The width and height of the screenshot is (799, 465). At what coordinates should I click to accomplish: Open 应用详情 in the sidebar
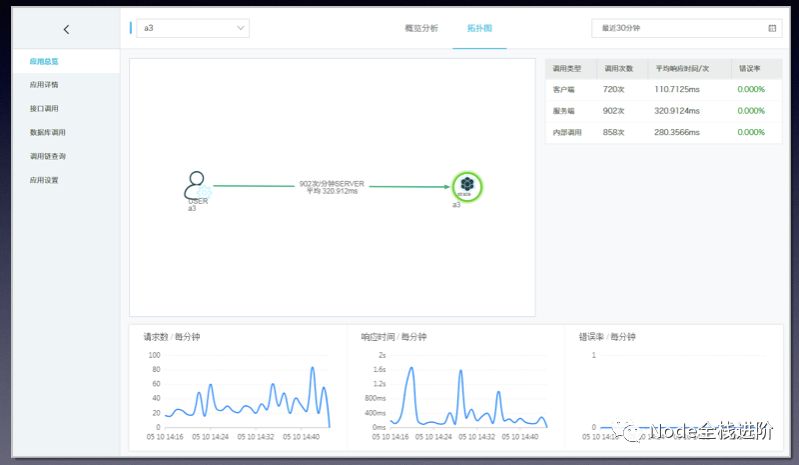(x=44, y=85)
